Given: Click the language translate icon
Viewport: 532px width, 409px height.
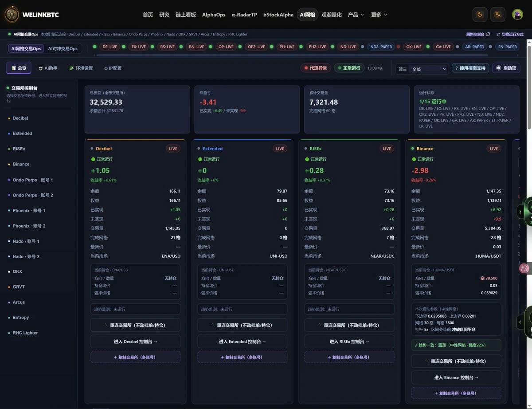Looking at the screenshot, I should point(497,15).
